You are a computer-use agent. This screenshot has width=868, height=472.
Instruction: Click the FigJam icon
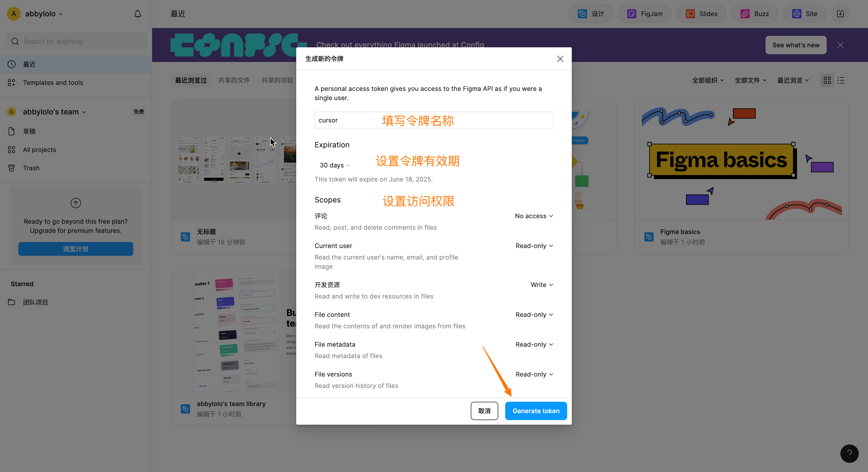(x=631, y=14)
